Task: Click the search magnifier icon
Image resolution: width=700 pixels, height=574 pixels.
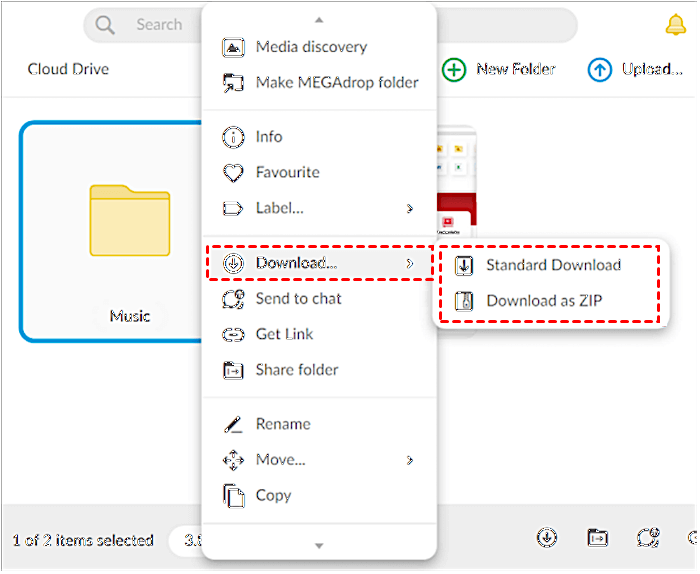Action: pyautogui.click(x=105, y=25)
